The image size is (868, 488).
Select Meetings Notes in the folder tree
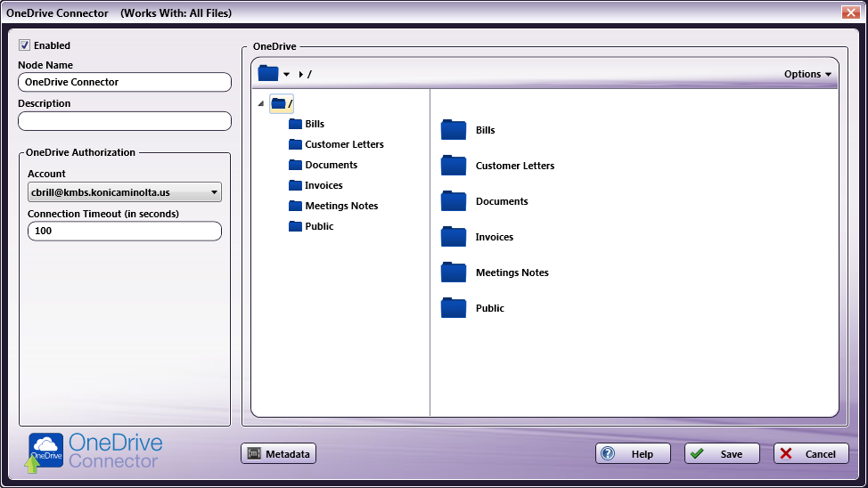341,206
